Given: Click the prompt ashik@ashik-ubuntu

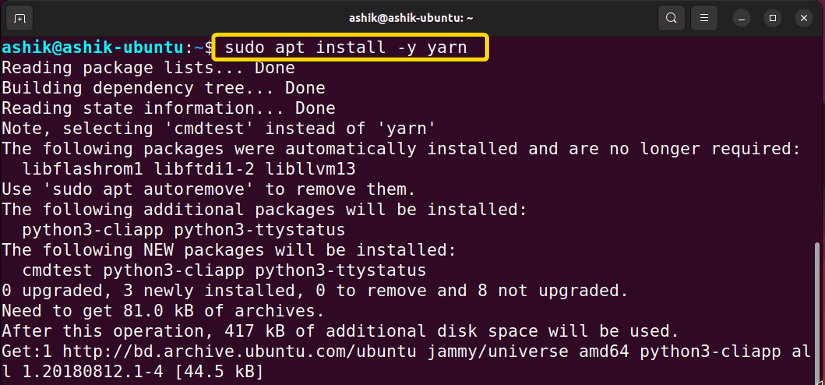Looking at the screenshot, I should click(92, 48).
